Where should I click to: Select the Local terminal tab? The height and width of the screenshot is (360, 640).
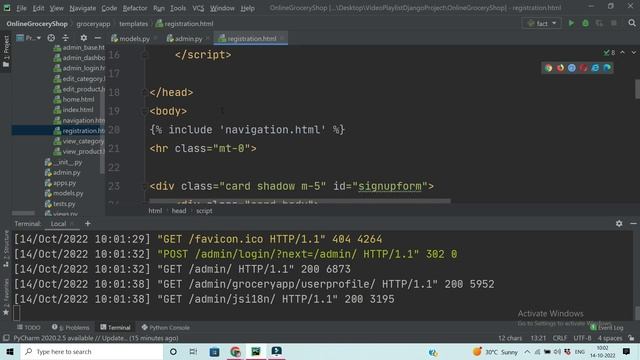click(x=58, y=224)
